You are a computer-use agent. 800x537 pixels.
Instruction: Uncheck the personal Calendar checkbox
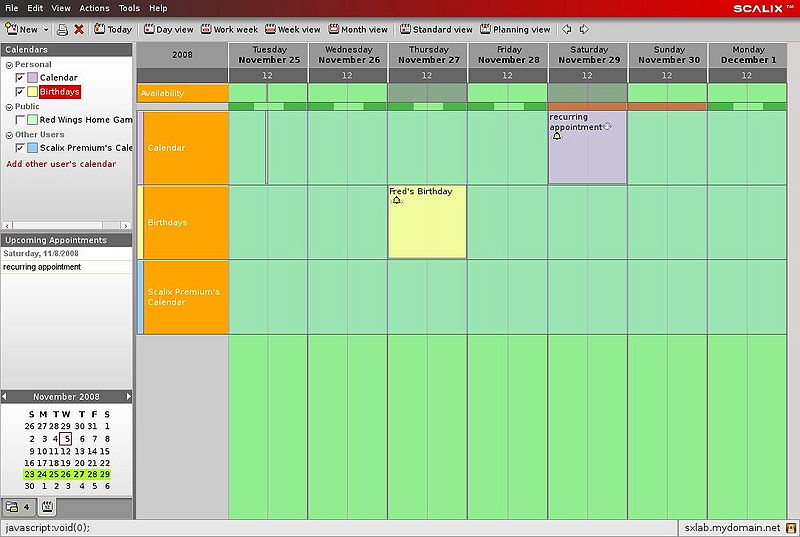[20, 78]
